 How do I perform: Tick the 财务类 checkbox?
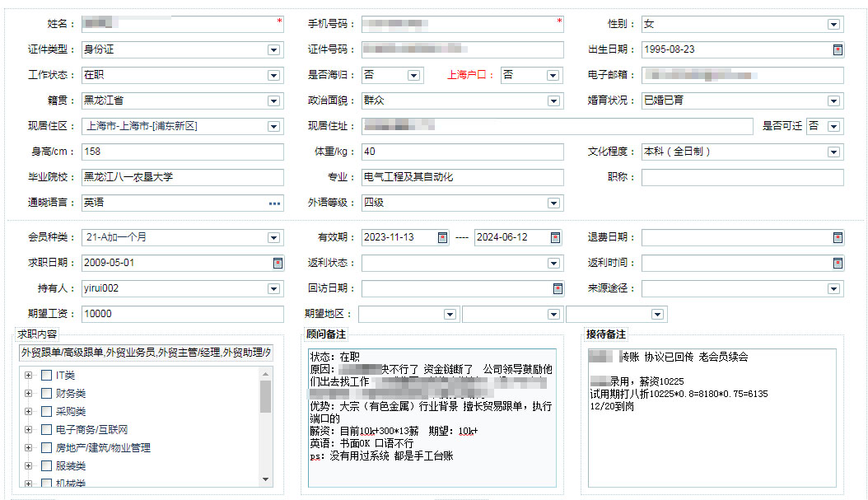click(46, 394)
